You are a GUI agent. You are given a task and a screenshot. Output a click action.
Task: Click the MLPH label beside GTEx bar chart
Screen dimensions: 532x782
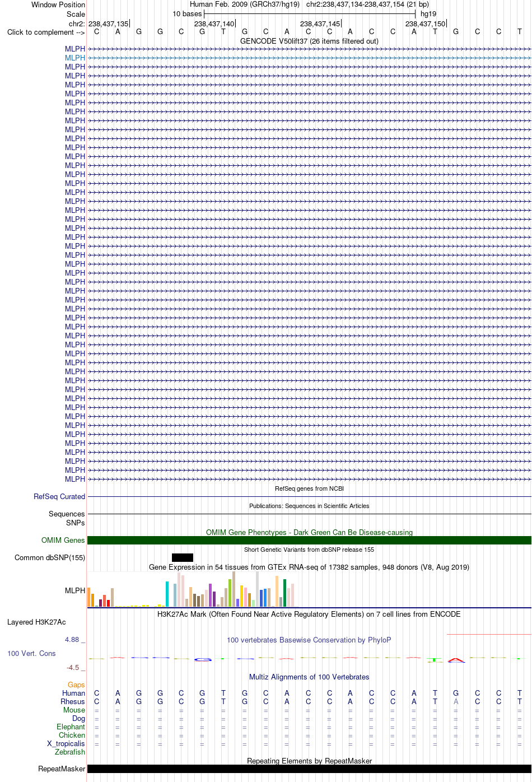(75, 590)
